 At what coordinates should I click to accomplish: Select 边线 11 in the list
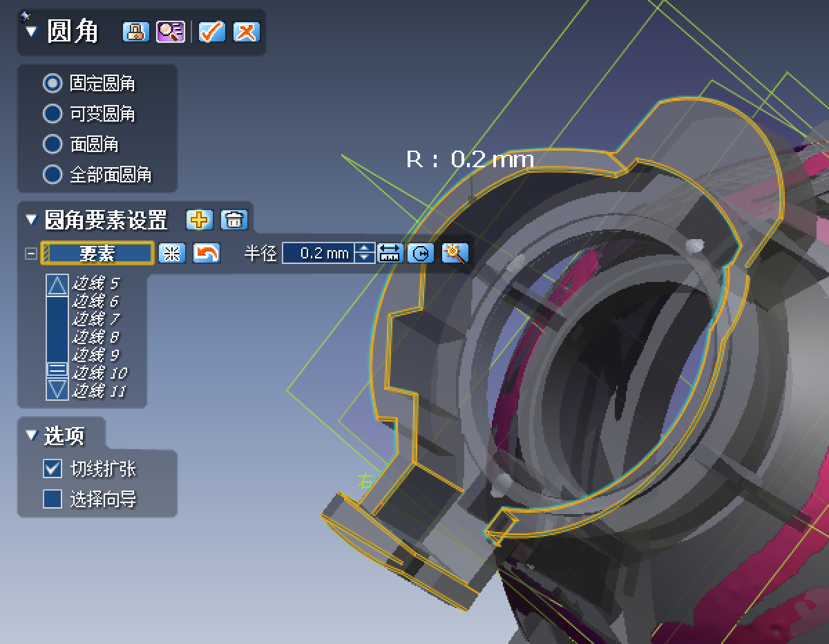[99, 391]
